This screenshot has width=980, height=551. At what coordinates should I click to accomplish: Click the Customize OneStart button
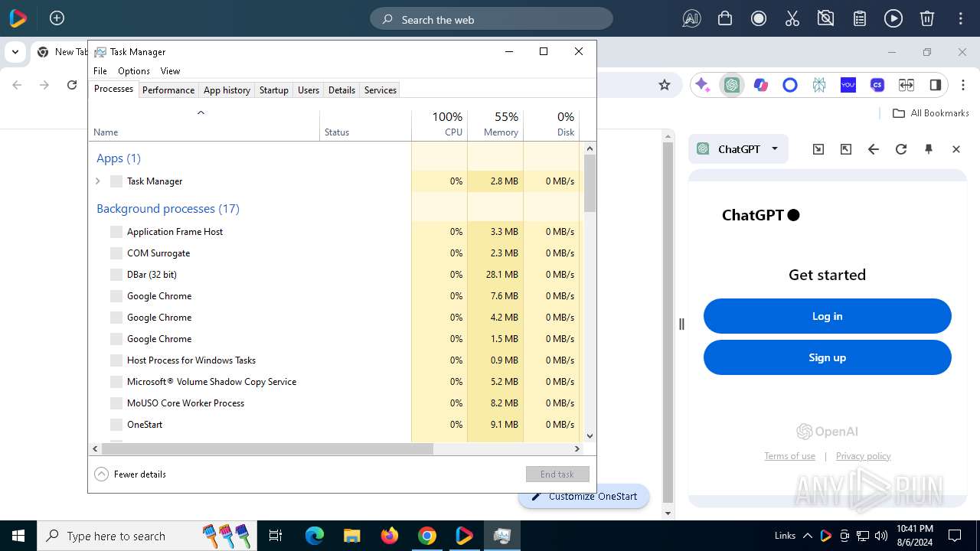point(584,496)
